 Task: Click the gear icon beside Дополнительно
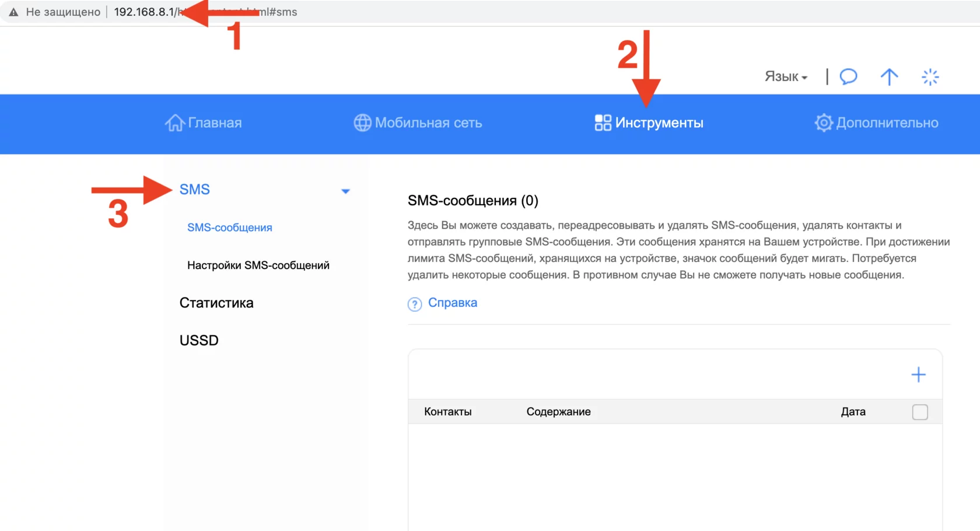click(x=824, y=123)
